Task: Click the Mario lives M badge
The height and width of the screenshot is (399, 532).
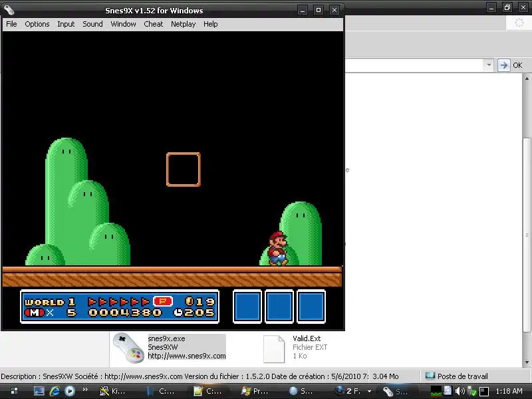Action: (x=35, y=313)
